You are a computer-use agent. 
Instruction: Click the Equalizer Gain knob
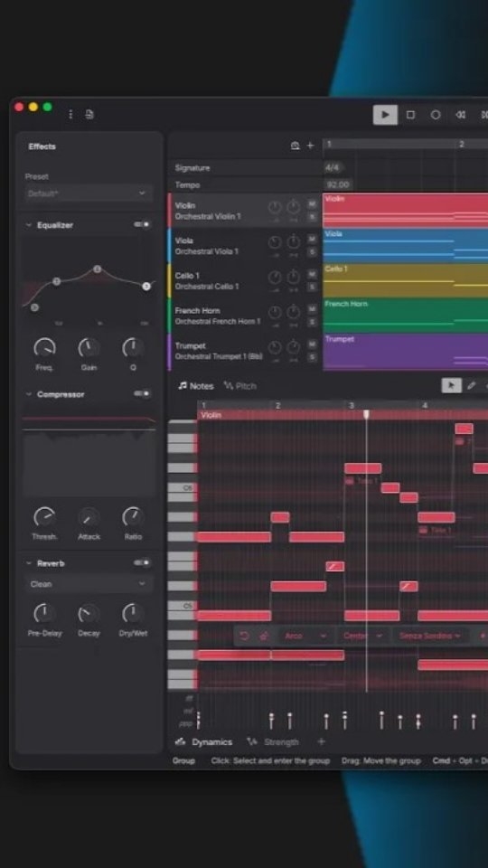(x=89, y=348)
